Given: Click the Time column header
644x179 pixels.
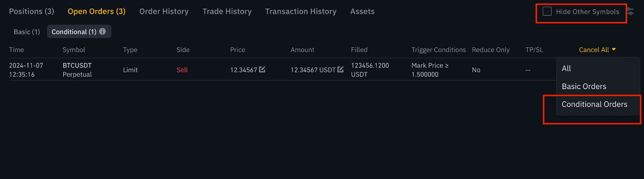Looking at the screenshot, I should click(x=17, y=50).
